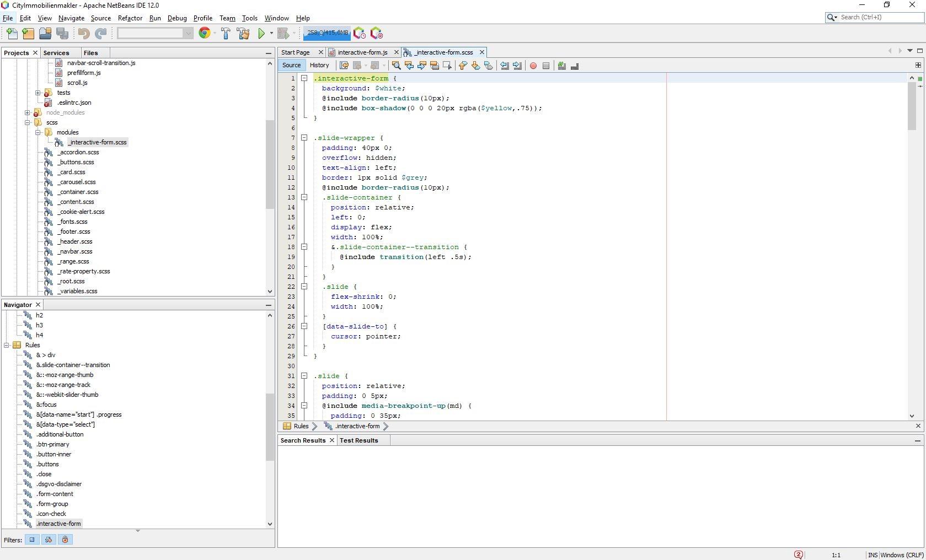Click the Find Selection magnifier icon in editor toolbar
The width and height of the screenshot is (926, 560).
pyautogui.click(x=396, y=66)
